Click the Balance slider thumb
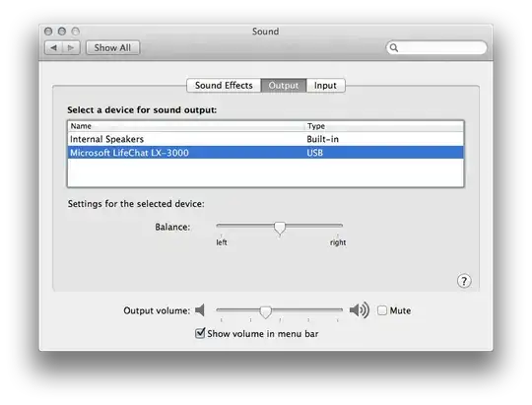The height and width of the screenshot is (405, 532). coord(280,228)
